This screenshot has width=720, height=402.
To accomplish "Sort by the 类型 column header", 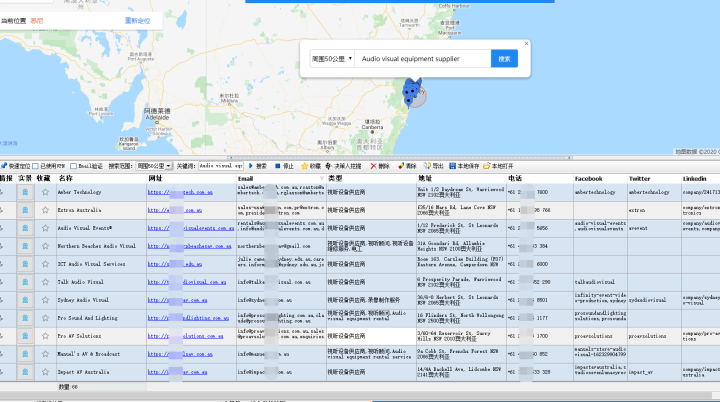I will point(371,178).
